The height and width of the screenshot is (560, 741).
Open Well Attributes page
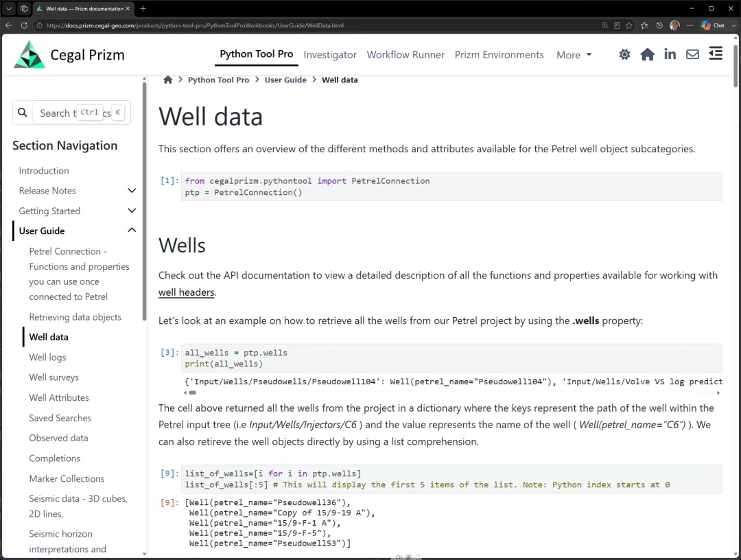(59, 398)
